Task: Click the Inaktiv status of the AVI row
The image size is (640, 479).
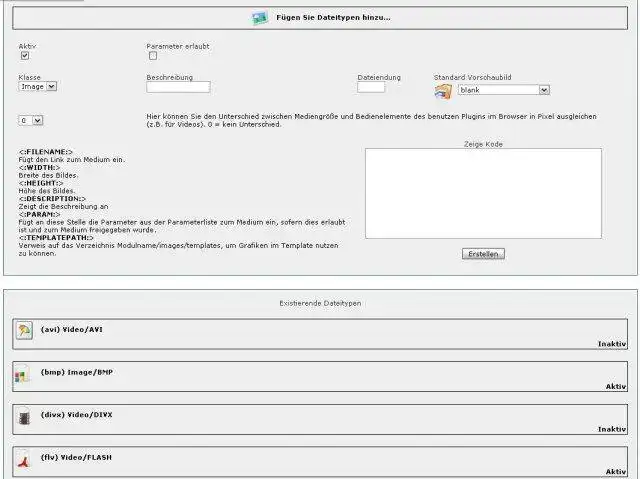Action: pos(612,344)
